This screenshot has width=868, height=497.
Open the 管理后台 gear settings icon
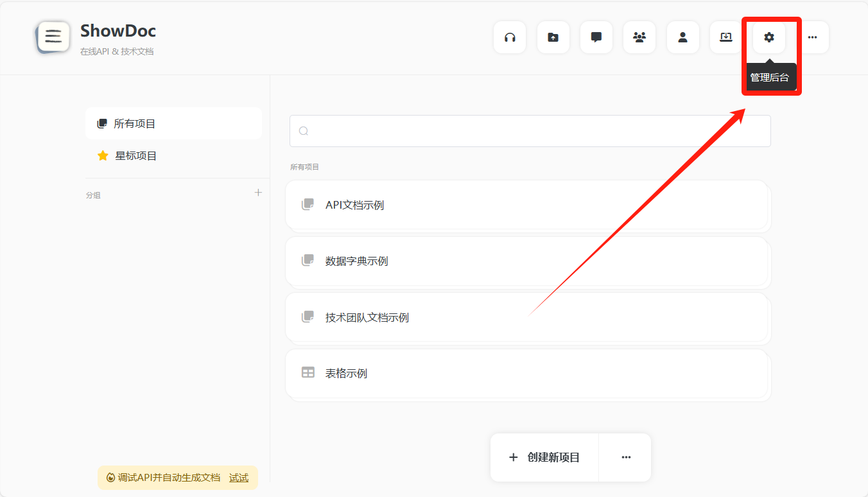coord(768,37)
